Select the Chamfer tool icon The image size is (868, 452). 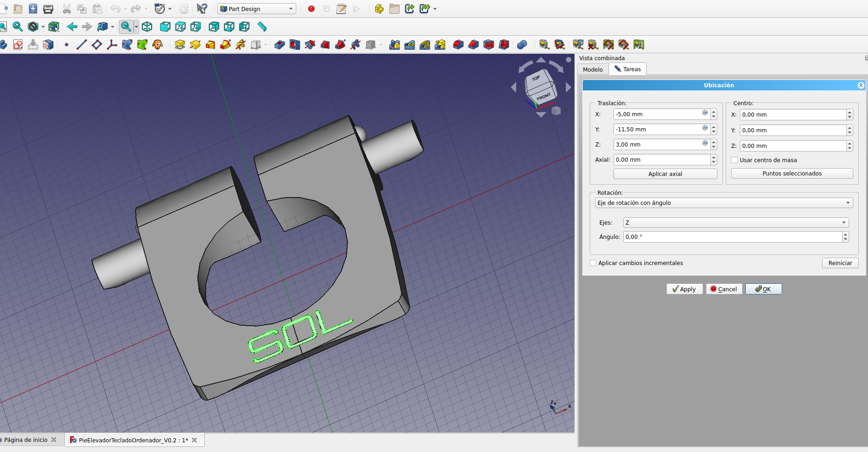pyautogui.click(x=473, y=45)
